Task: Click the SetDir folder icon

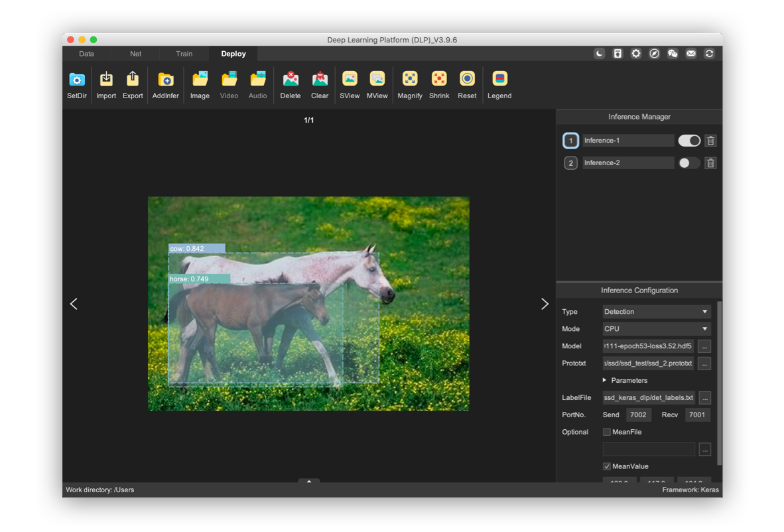Action: 77,80
